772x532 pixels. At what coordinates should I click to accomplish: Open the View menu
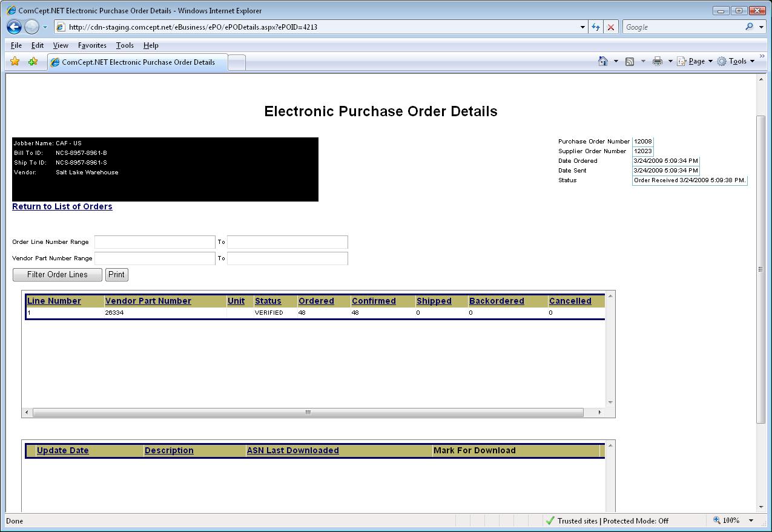pos(61,45)
